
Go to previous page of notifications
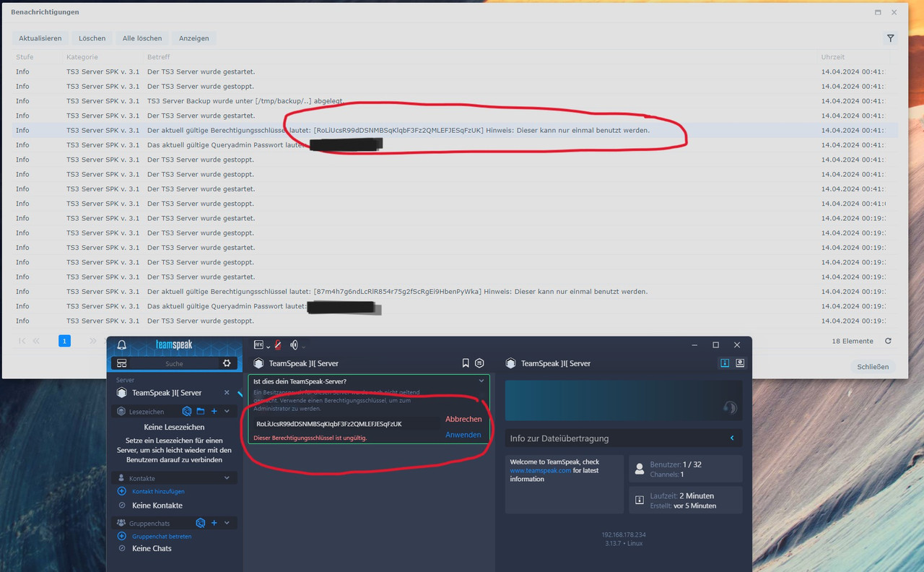pos(36,341)
